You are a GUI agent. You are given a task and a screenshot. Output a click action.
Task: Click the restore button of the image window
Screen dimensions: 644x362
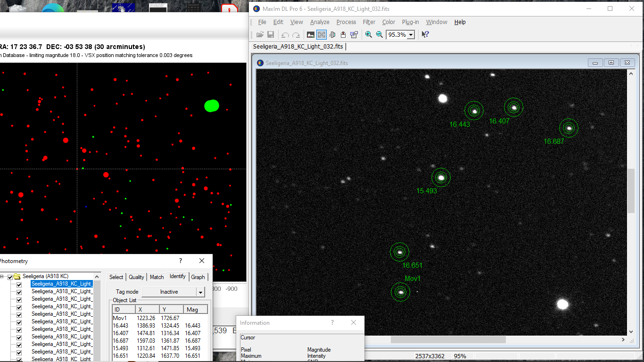point(611,63)
